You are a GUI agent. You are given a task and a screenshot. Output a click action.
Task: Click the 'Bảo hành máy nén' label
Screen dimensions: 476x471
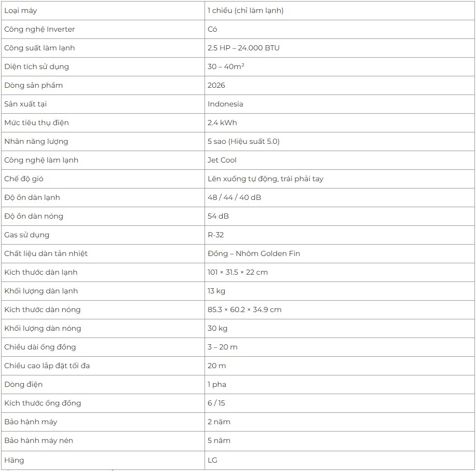tap(38, 440)
